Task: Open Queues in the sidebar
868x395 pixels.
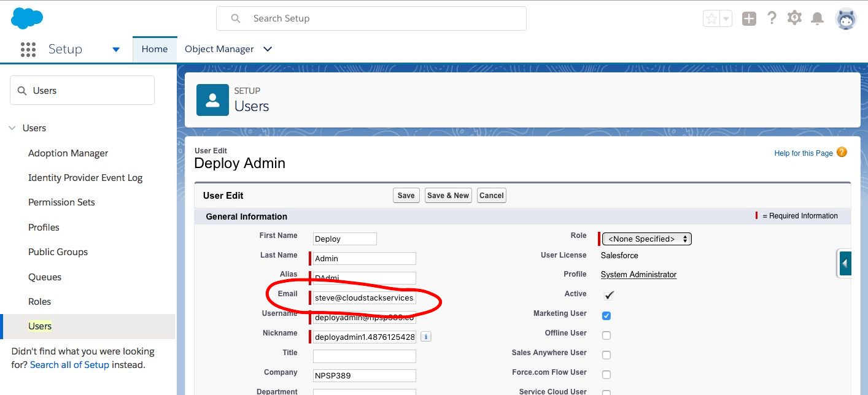Action: (x=45, y=277)
